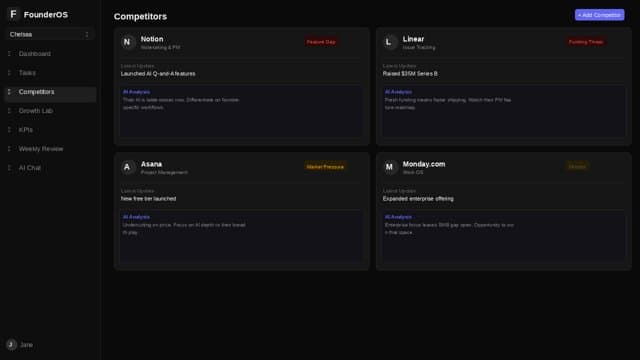The width and height of the screenshot is (640, 360).
Task: Click the KPIs sidebar icon
Action: pos(9,130)
